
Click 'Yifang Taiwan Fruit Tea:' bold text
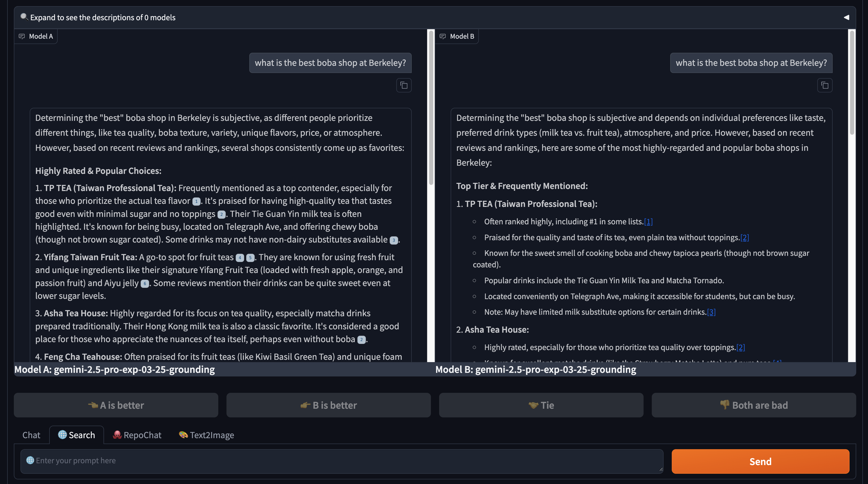[91, 257]
